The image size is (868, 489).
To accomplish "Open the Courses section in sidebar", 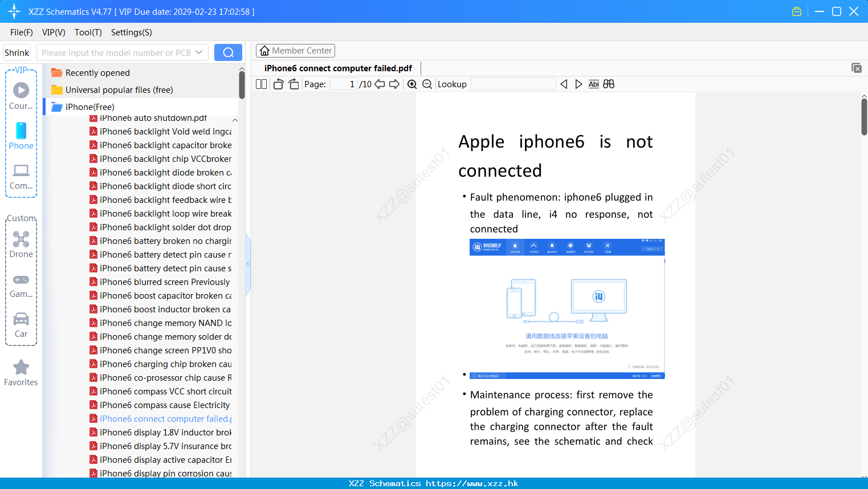I will (x=21, y=96).
